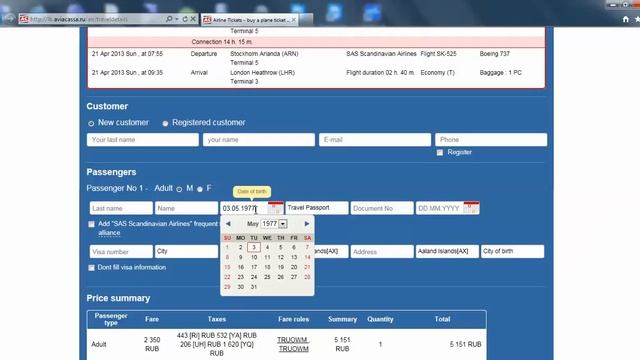The height and width of the screenshot is (360, 640).
Task: Go to next month in calendar
Action: (307, 224)
